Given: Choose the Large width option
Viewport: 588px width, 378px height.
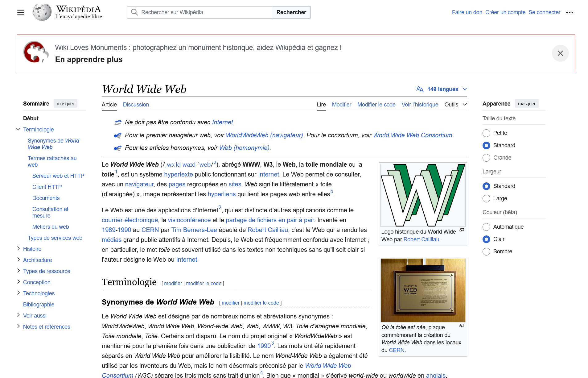Looking at the screenshot, I should 486,198.
